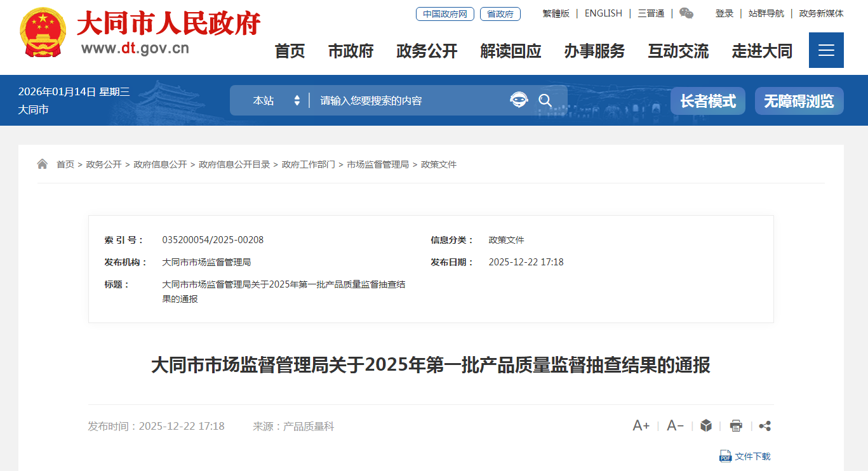Screen dimensions: 868x471
Task: Click the cube icon beside the print icon
Action: (706, 426)
